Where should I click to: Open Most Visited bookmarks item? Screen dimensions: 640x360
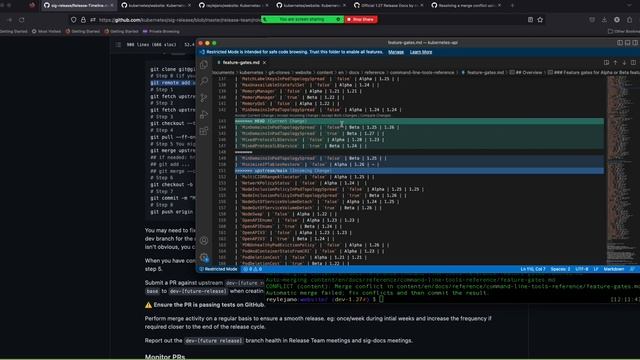tap(46, 31)
